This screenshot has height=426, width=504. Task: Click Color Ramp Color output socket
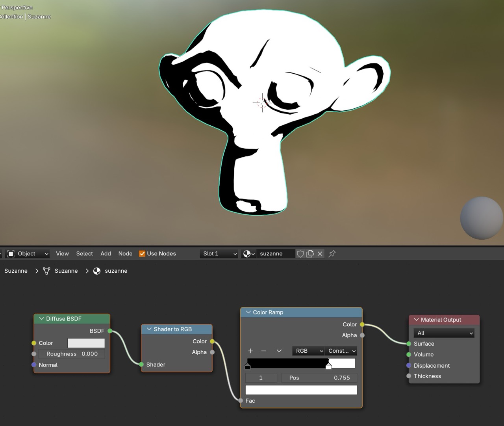[362, 324]
